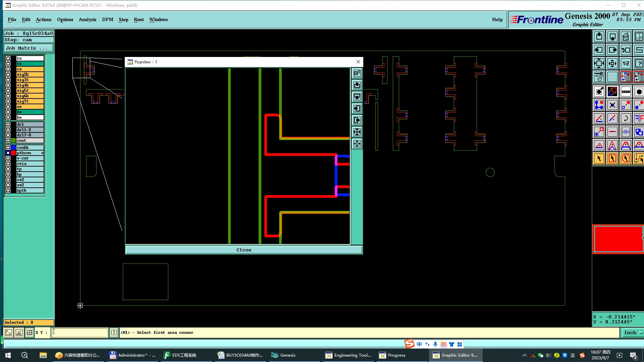Click the X Y coordinate input field
The width and height of the screenshot is (644, 362).
coord(79,333)
